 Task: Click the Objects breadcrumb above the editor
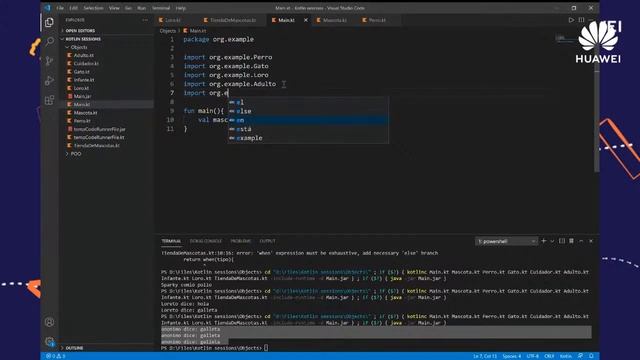pos(167,31)
